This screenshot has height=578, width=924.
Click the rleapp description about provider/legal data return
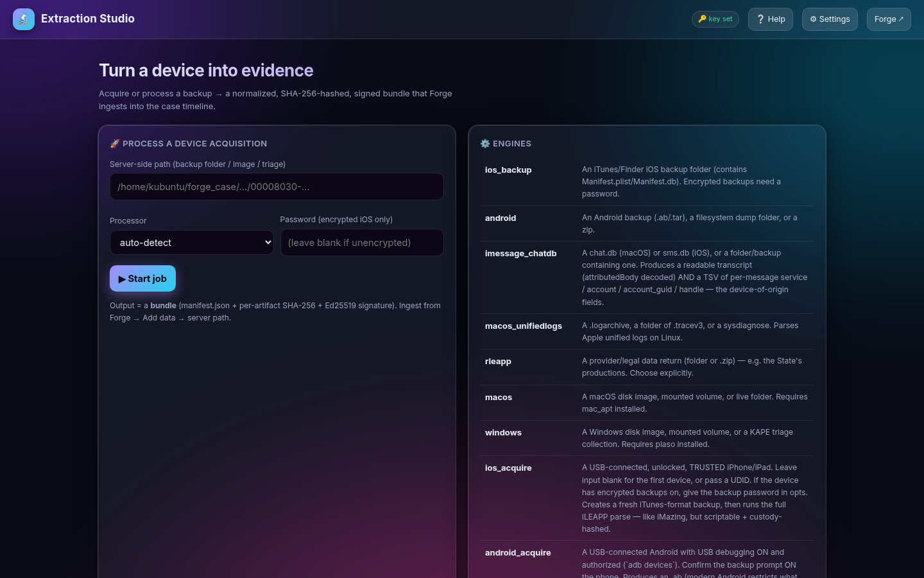point(692,367)
